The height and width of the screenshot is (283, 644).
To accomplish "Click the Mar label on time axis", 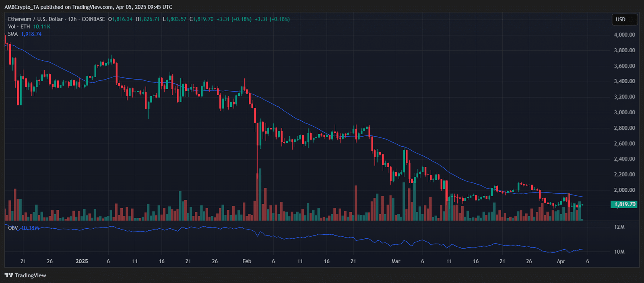I will 396,261.
